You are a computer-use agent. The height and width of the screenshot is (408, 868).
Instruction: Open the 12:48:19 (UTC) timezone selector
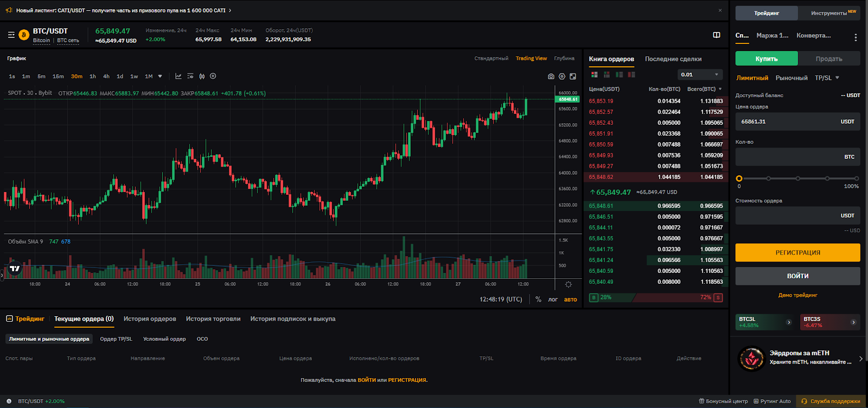coord(501,299)
